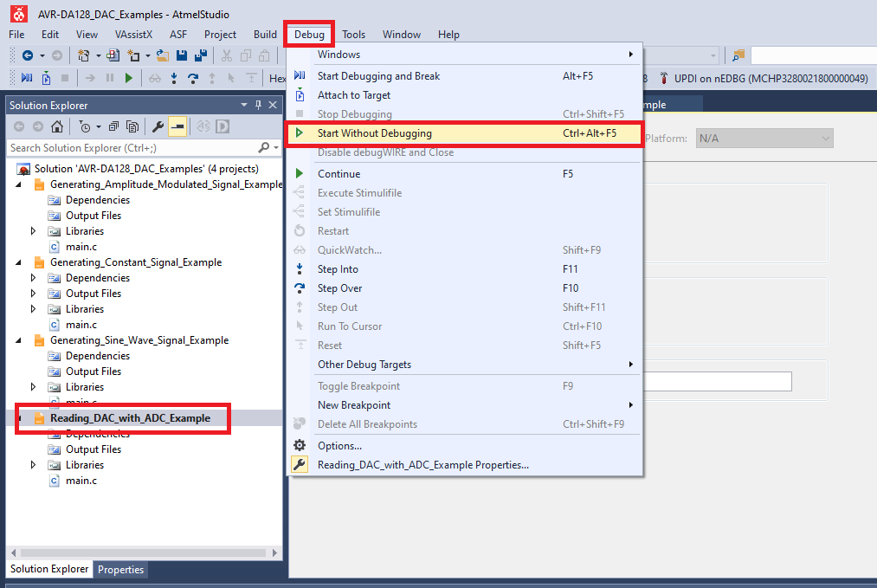Expand Libraries under Reading_DAC_with_ADC_Example
The height and width of the screenshot is (588, 877).
click(33, 464)
